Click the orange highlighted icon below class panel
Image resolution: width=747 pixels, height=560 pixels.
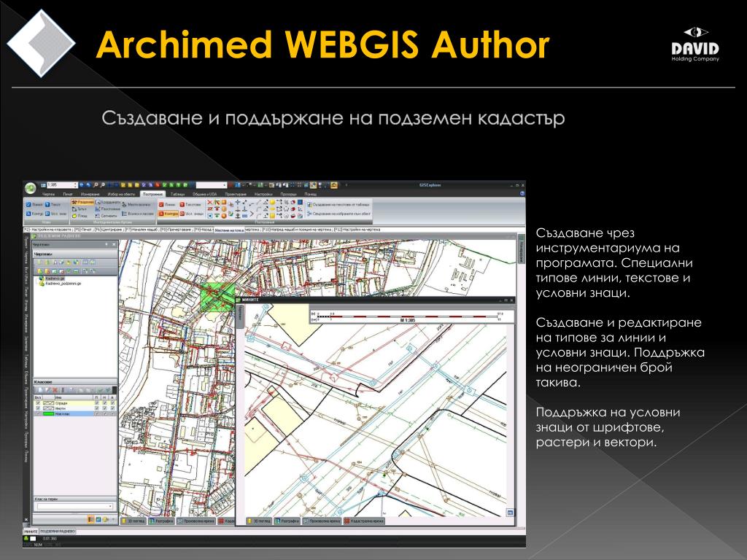90,519
